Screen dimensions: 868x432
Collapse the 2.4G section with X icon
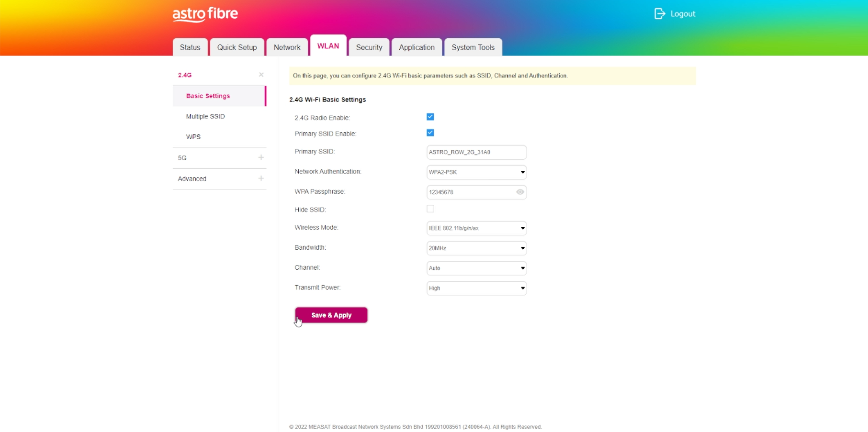[x=261, y=75]
